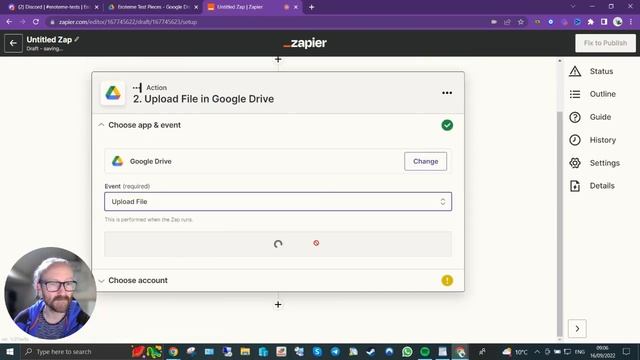Viewport: 640px width, 360px height.
Task: Collapse the Choose app & event section
Action: [101, 125]
